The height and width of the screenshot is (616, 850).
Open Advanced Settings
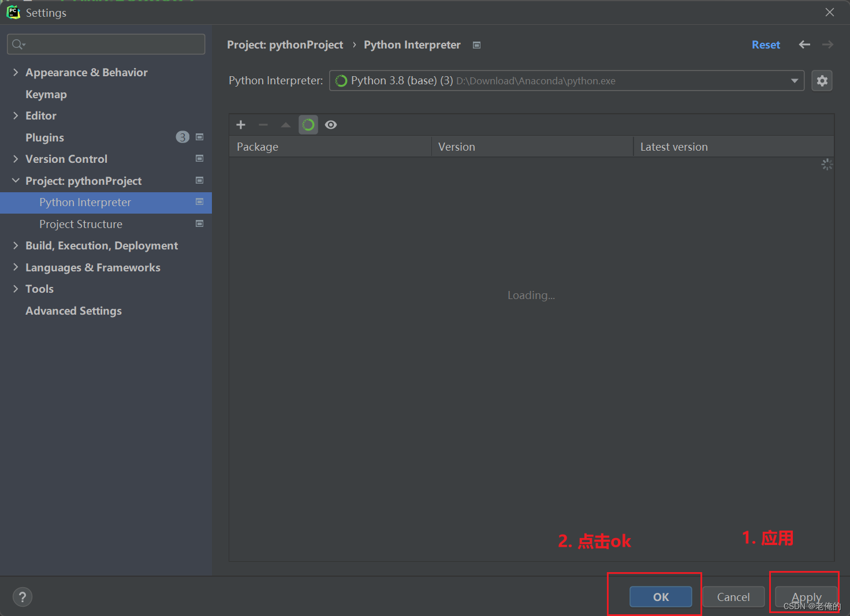pos(73,311)
